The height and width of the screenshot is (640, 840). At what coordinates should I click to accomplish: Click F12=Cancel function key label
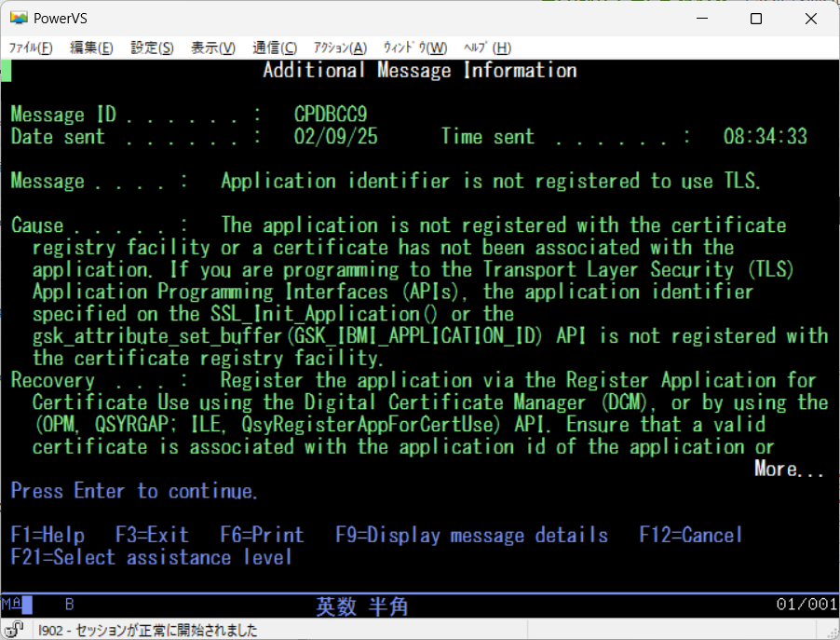pos(691,535)
